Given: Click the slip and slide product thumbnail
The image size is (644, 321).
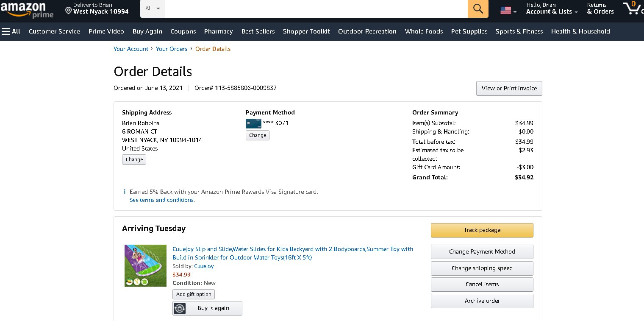Looking at the screenshot, I should click(145, 265).
